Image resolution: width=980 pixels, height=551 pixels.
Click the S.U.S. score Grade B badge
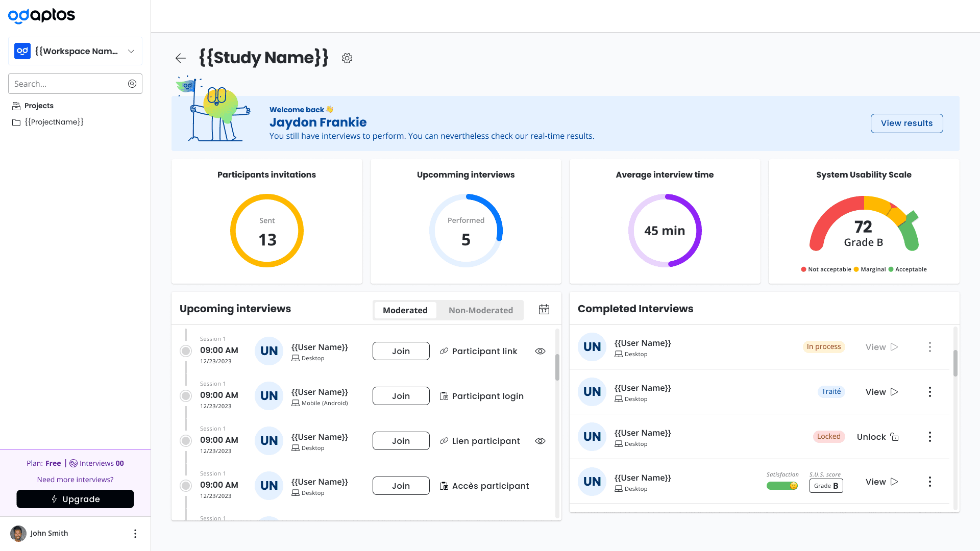click(x=826, y=486)
